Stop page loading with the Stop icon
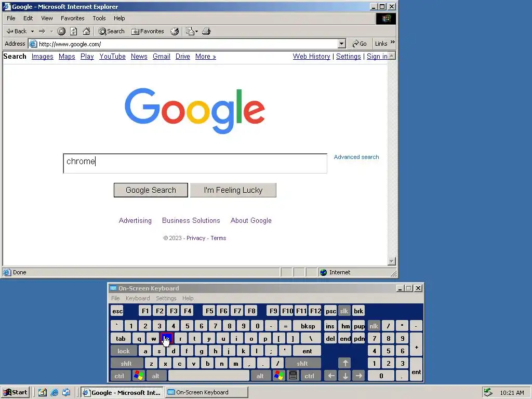 [61, 31]
